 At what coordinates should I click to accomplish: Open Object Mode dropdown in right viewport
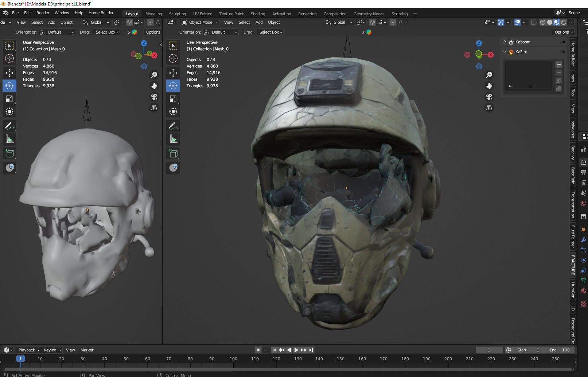coord(200,22)
